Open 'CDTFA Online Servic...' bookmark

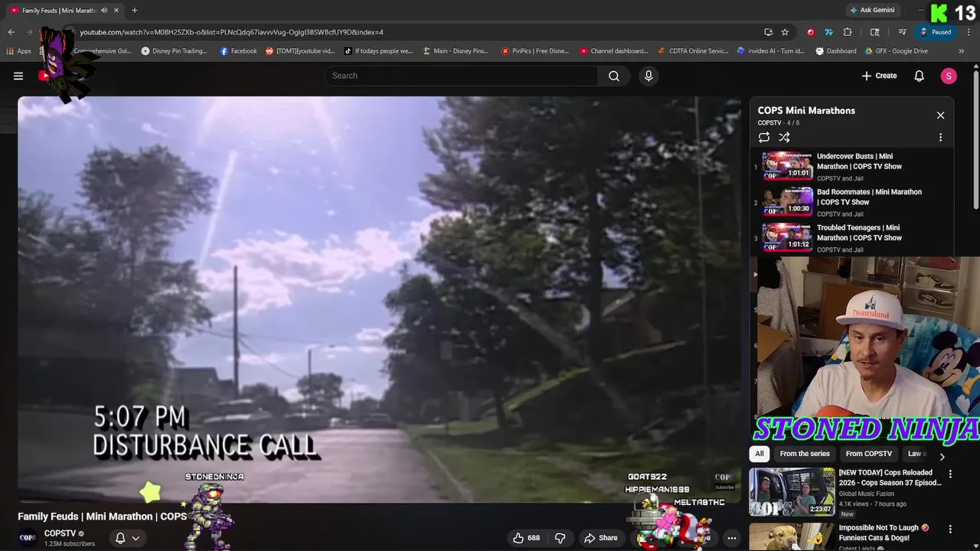694,51
